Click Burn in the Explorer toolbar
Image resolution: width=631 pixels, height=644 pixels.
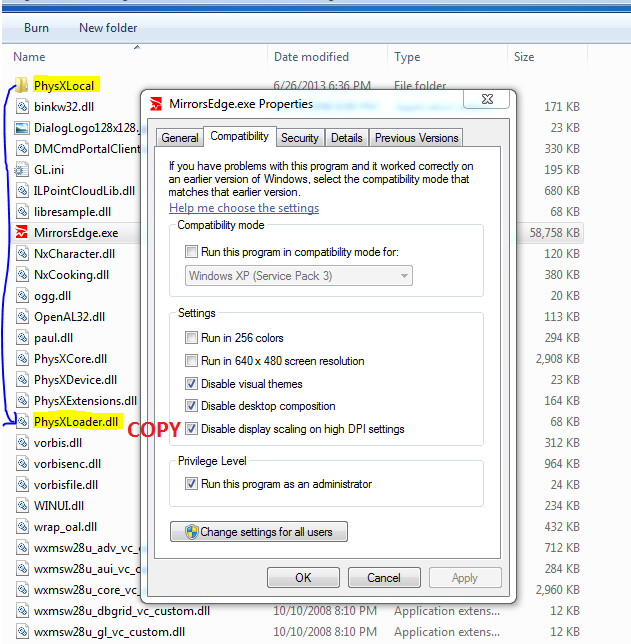(36, 28)
